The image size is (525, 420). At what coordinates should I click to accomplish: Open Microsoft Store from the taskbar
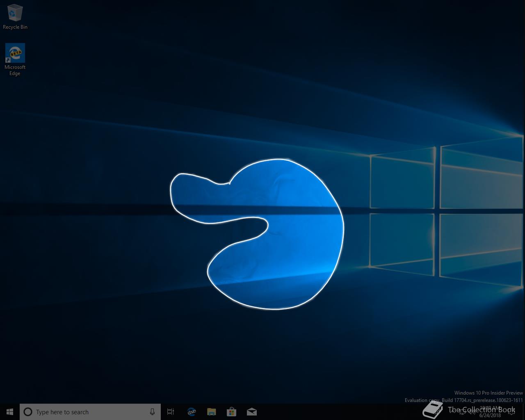click(x=232, y=412)
